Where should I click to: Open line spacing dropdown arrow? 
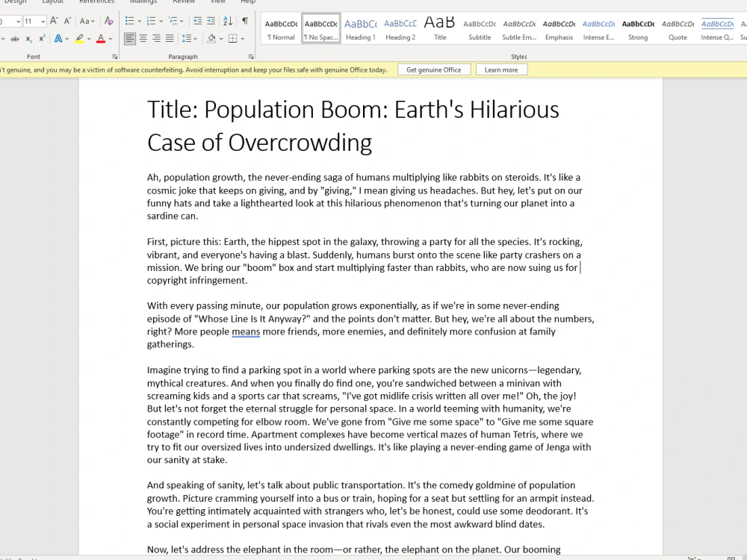(x=196, y=39)
